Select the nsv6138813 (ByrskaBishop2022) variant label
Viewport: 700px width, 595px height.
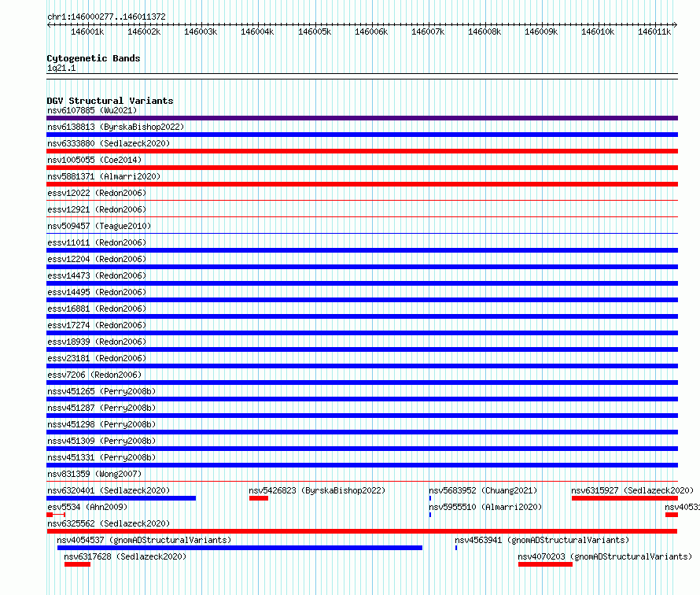click(116, 127)
